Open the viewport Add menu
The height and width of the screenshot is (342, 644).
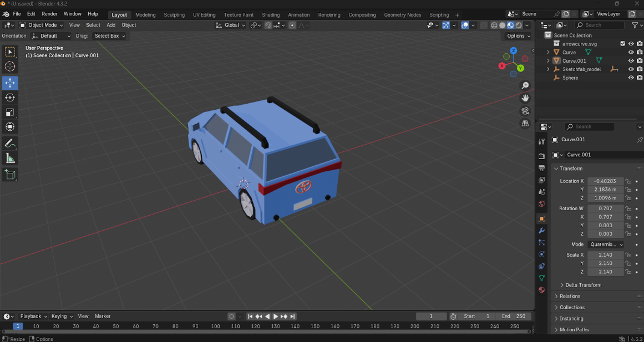click(x=111, y=25)
